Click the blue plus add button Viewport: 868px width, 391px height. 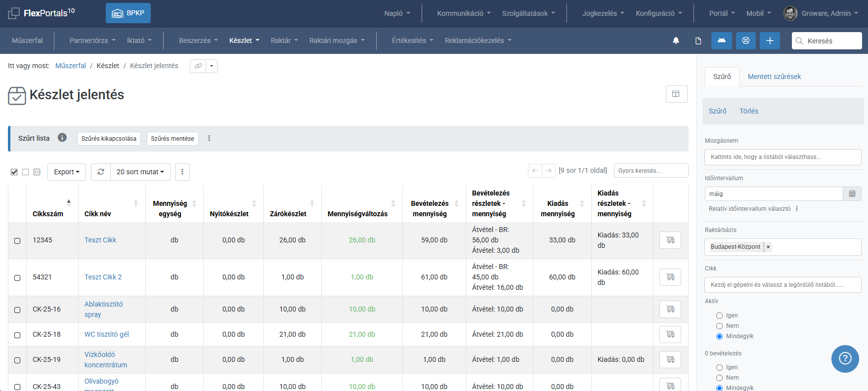[x=770, y=40]
